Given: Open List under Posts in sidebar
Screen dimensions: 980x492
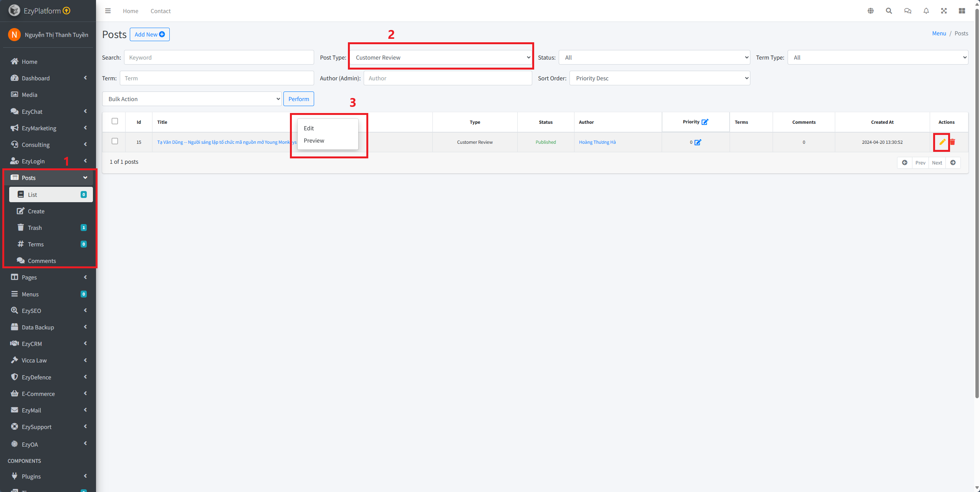Looking at the screenshot, I should (51, 194).
